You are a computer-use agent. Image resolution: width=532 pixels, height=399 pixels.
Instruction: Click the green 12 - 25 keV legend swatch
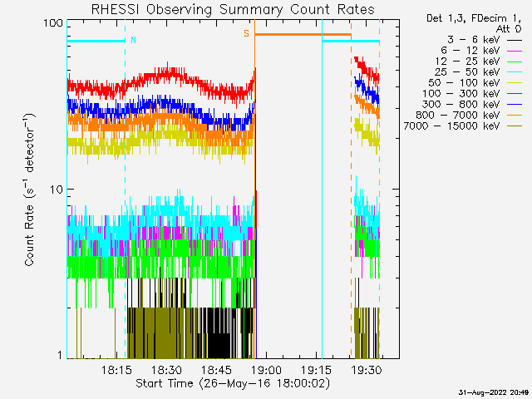point(514,62)
